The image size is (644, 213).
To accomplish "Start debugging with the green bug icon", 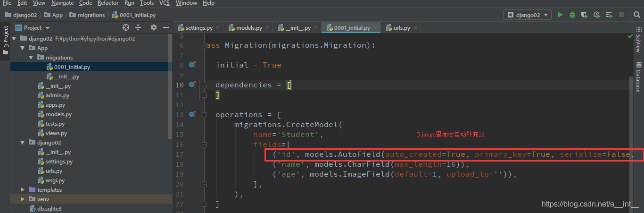I will (572, 15).
